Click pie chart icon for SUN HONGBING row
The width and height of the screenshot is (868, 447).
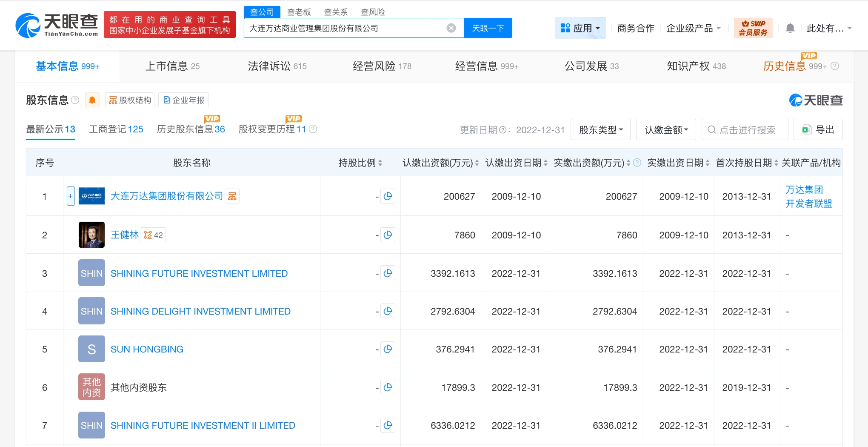[x=388, y=349]
